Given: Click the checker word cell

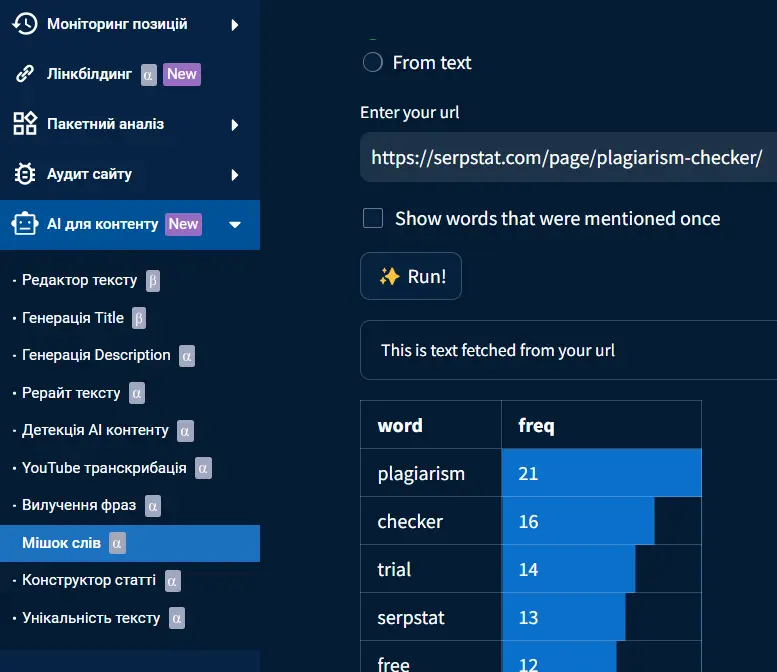Looking at the screenshot, I should coord(431,521).
